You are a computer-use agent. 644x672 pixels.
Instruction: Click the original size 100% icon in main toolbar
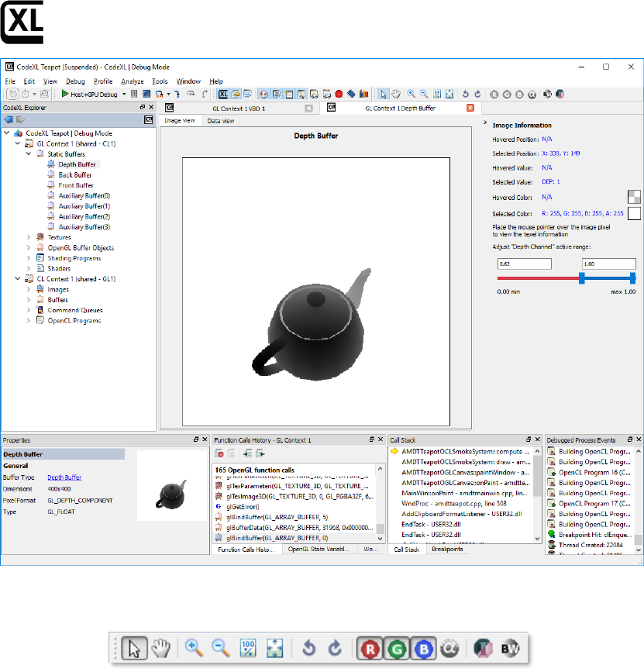pos(437,94)
